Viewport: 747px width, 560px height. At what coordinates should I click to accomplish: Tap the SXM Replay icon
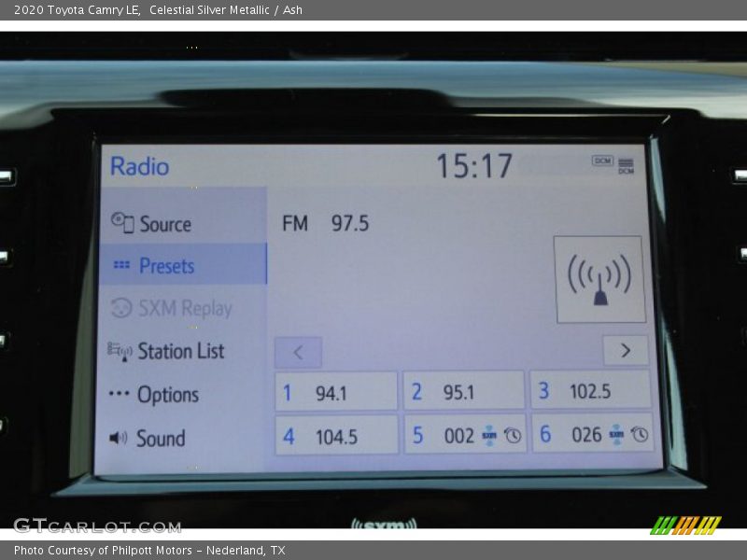tap(121, 309)
